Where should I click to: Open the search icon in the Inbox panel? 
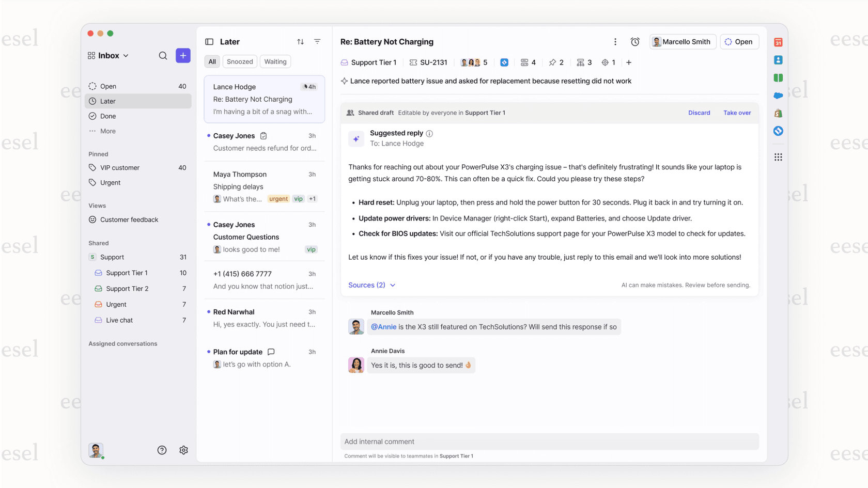coord(163,55)
